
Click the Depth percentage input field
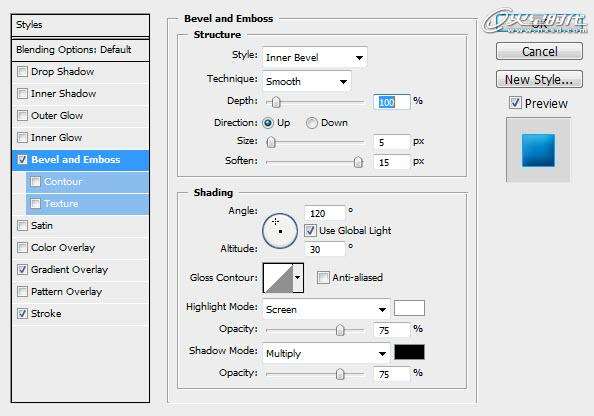click(x=391, y=102)
